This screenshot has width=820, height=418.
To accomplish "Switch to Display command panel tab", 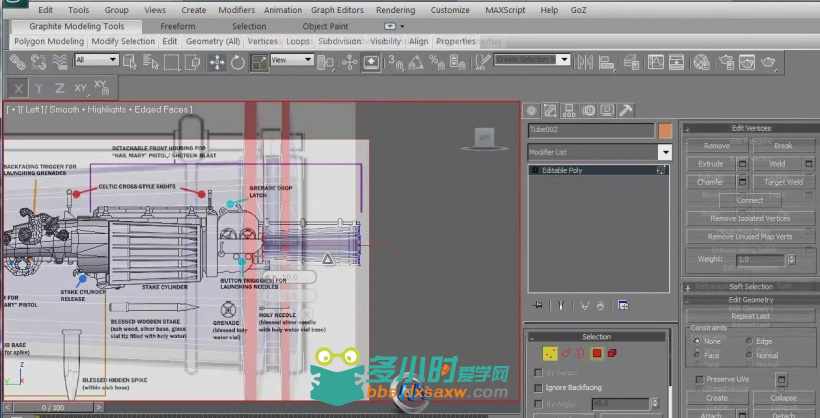I will 607,110.
